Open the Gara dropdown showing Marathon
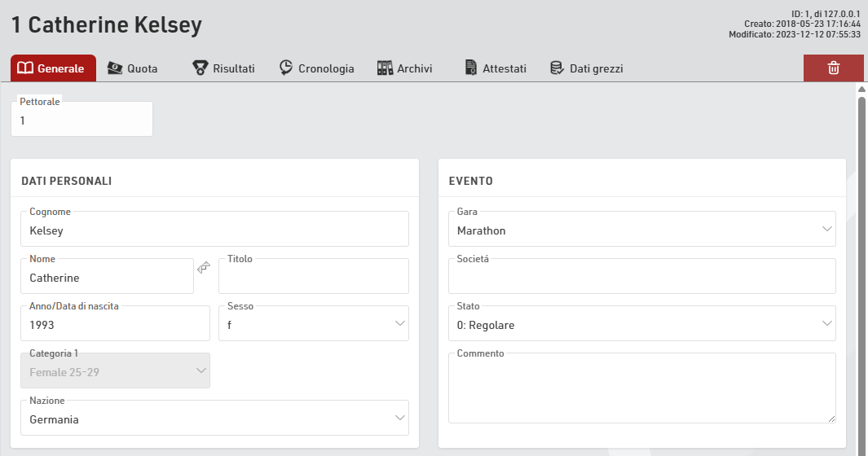This screenshot has width=868, height=456. click(641, 230)
